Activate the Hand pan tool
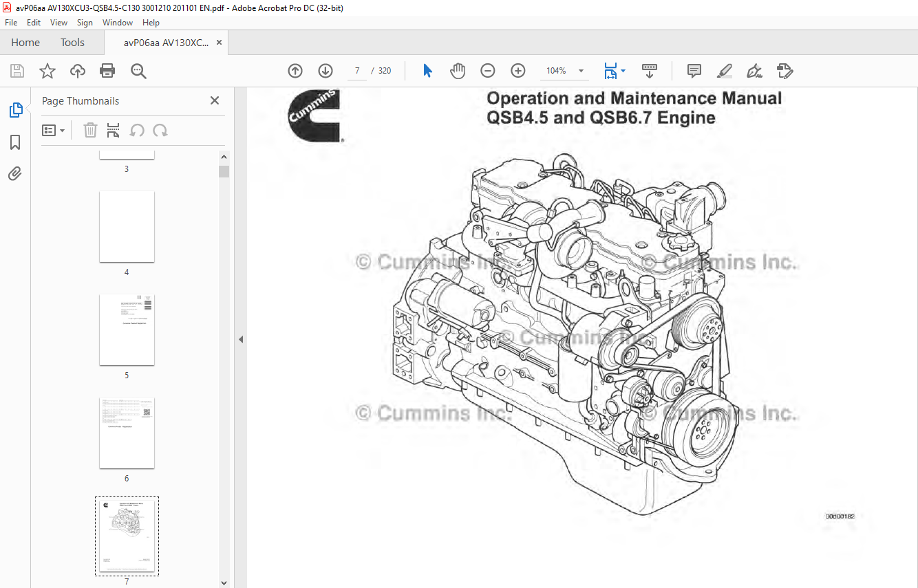The height and width of the screenshot is (588, 918). 458,71
